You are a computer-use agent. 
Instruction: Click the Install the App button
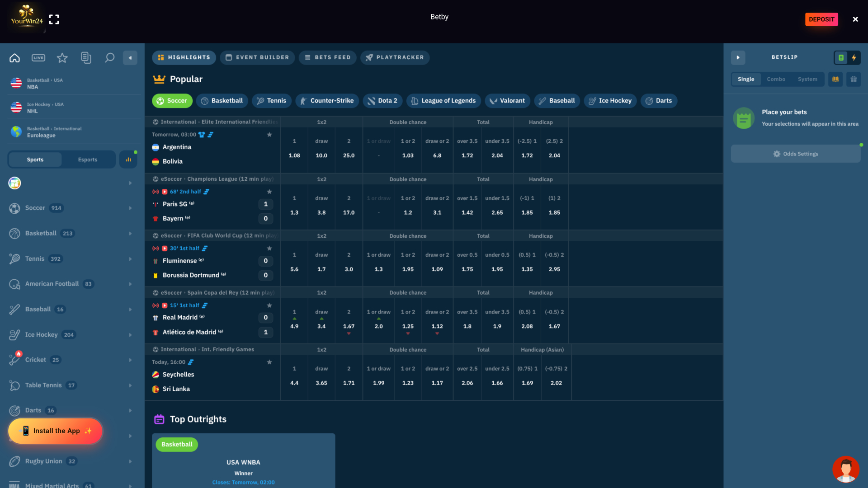coord(56,431)
